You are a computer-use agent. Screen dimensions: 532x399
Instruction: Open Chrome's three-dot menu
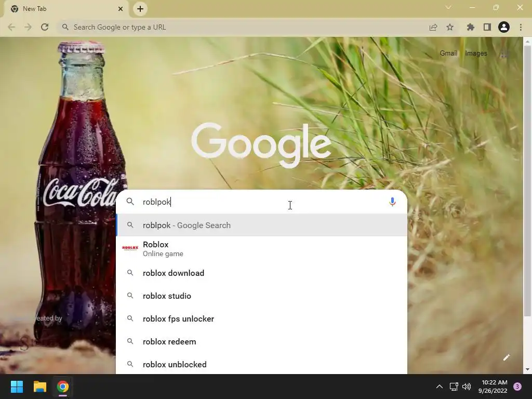(521, 27)
